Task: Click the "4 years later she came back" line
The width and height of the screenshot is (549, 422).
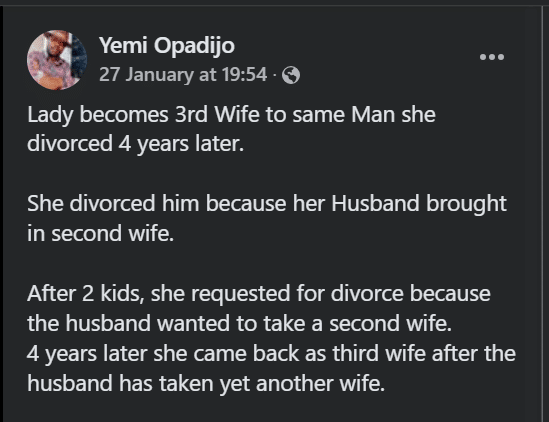Action: (271, 353)
